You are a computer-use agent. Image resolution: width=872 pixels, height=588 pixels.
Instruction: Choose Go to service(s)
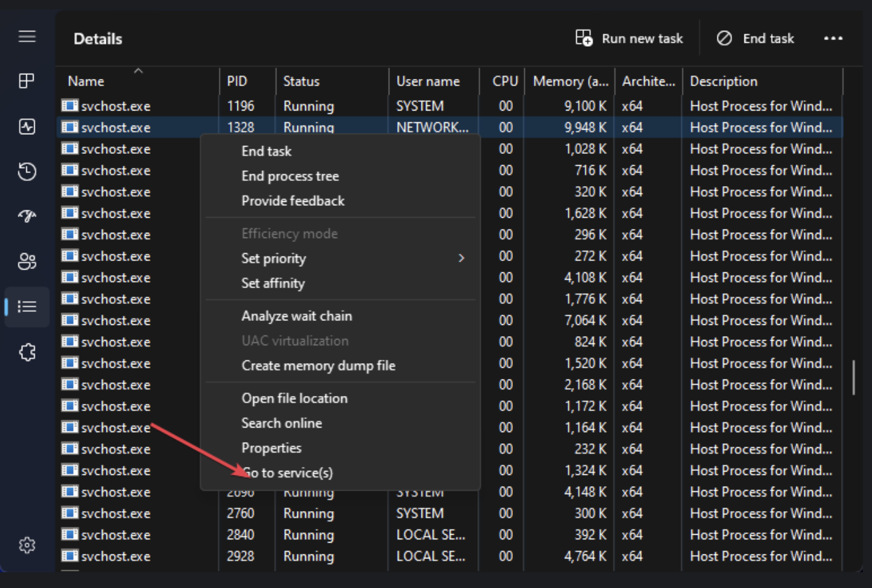click(x=287, y=473)
